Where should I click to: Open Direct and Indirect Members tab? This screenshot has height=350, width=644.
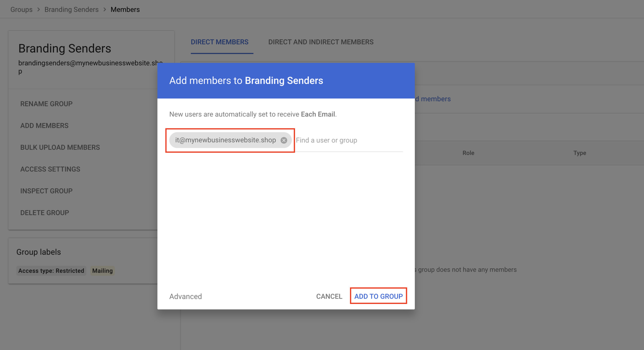[321, 42]
